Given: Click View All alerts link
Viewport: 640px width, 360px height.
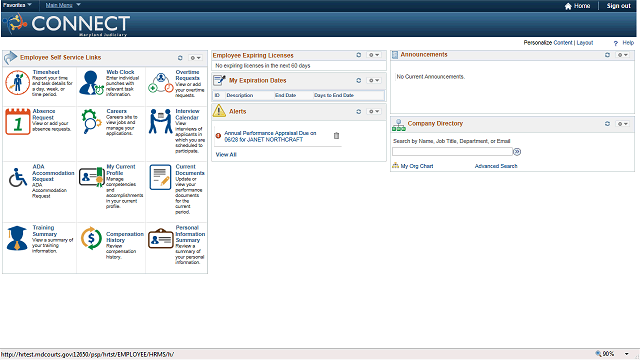Looking at the screenshot, I should (226, 155).
